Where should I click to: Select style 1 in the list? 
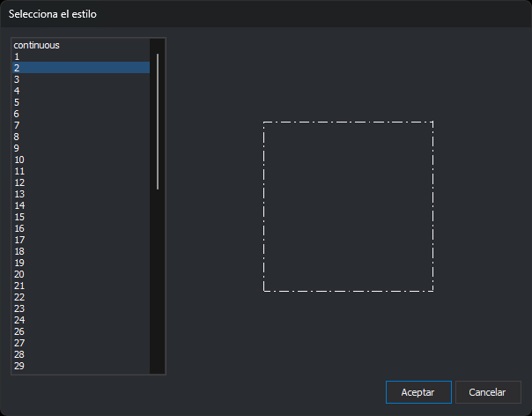tap(81, 56)
